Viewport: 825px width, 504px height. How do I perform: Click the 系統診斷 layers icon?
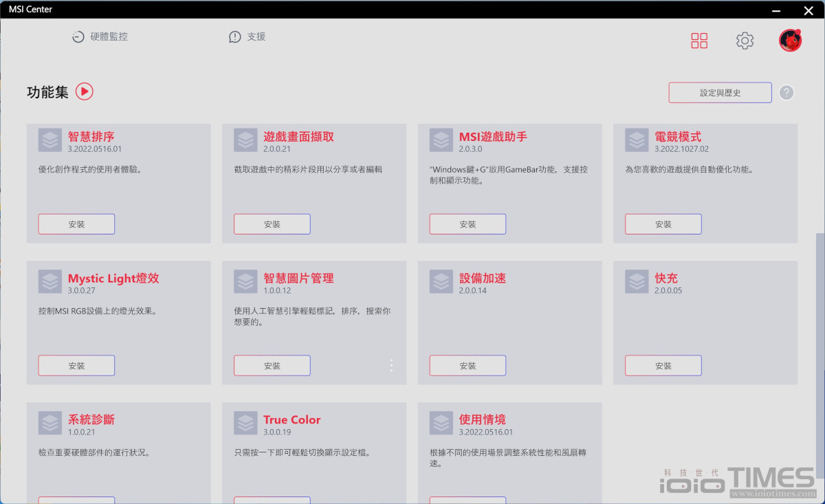49,423
